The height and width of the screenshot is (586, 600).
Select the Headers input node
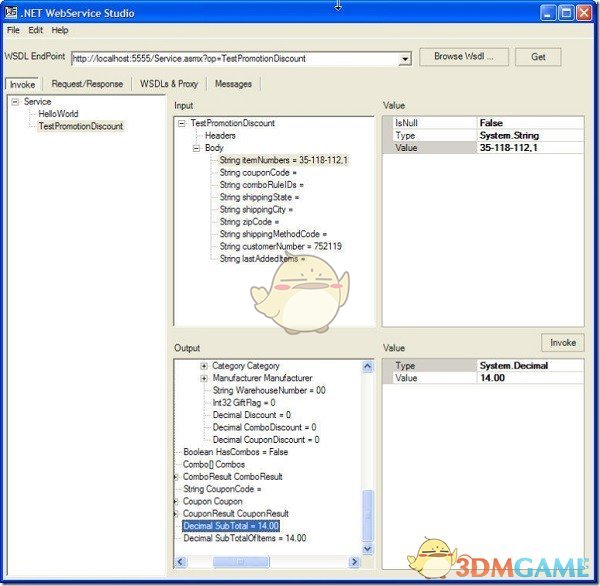click(x=220, y=135)
